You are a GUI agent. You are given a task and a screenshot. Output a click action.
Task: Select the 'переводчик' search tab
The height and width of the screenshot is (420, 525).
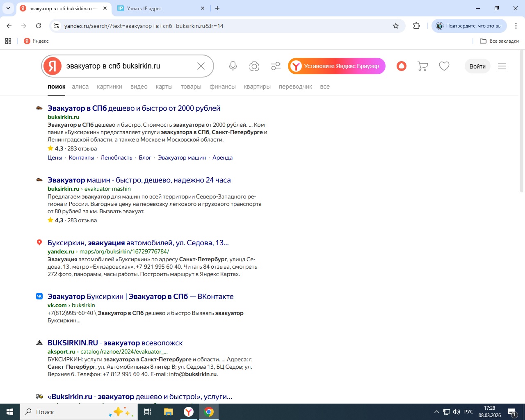(295, 87)
